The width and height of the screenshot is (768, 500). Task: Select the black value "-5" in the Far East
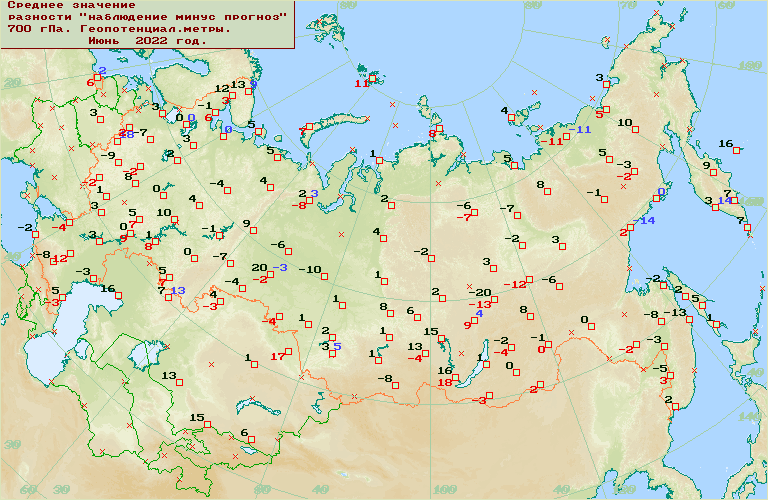(660, 368)
